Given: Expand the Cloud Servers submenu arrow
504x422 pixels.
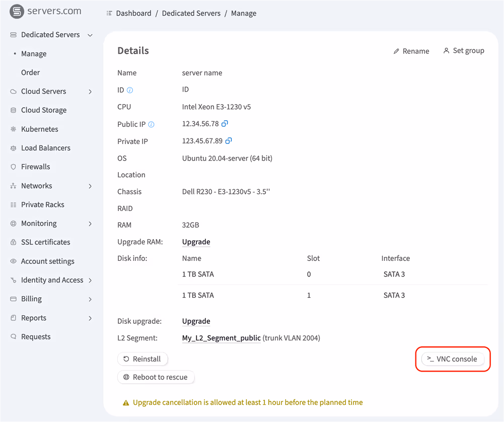Looking at the screenshot, I should [x=90, y=92].
